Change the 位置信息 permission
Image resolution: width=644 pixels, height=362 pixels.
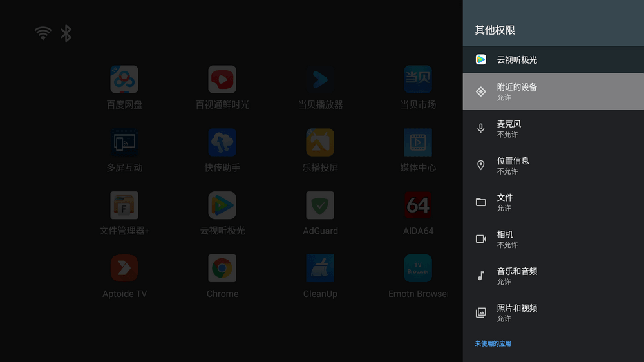coord(553,166)
